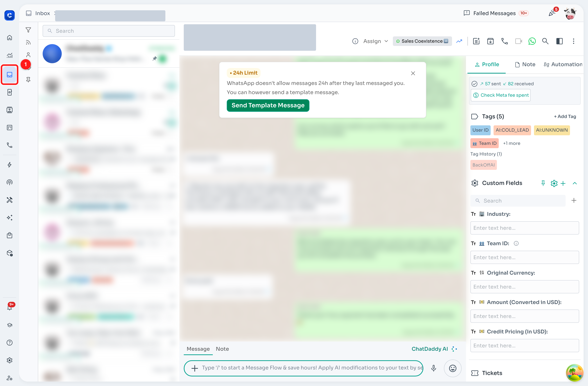The image size is (588, 386).
Task: Click the Original Currency text field
Action: click(x=524, y=287)
